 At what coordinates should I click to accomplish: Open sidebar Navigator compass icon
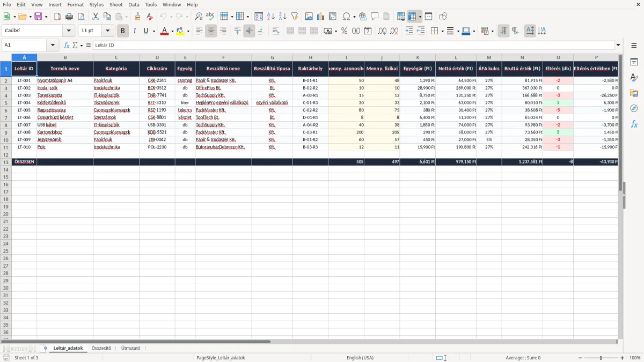(x=634, y=109)
